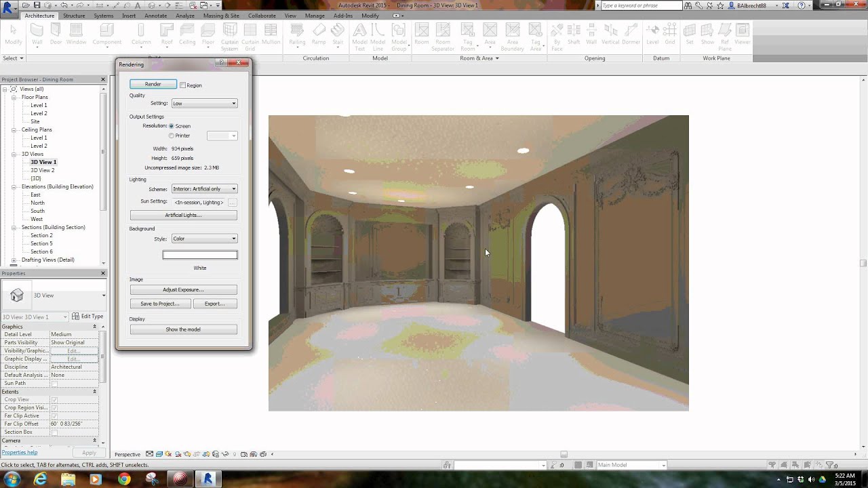Screen dimensions: 868x488
Task: Select the Model Line tool
Action: tap(378, 37)
